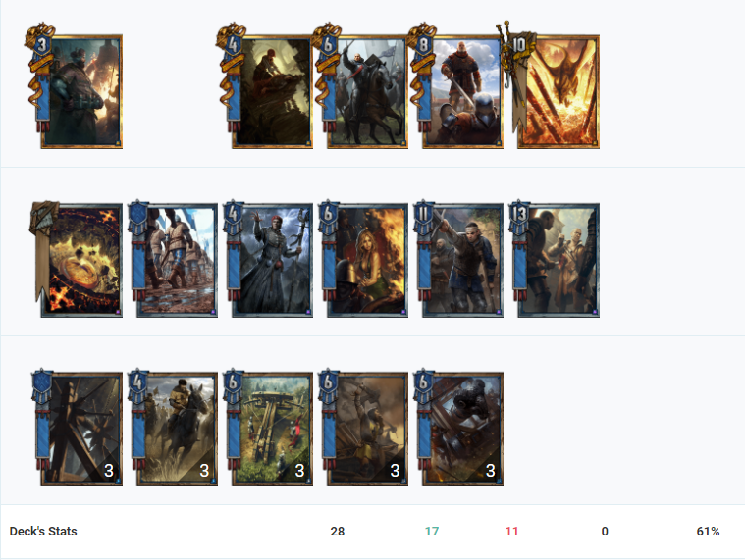Open the 6-power trebuchet in field card

[269, 428]
